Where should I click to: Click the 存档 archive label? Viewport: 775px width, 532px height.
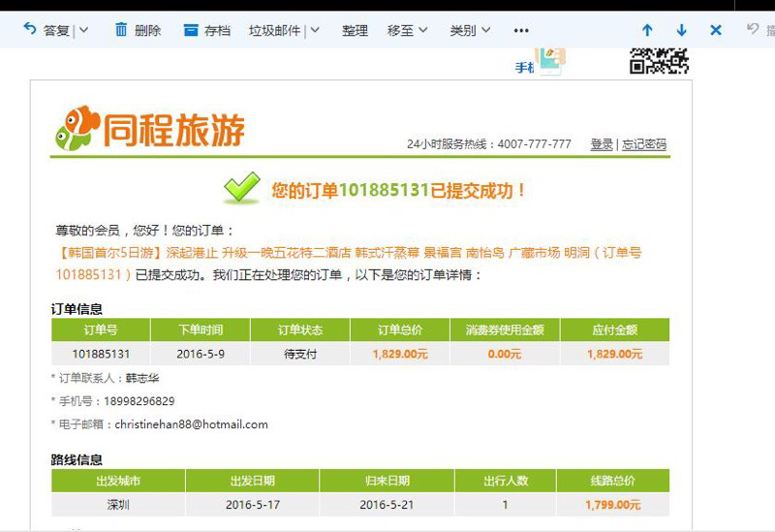pyautogui.click(x=217, y=31)
